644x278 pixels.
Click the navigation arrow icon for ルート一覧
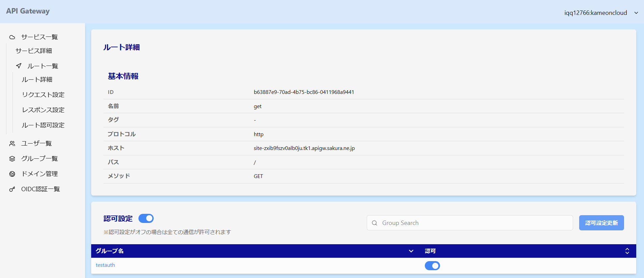coord(19,66)
